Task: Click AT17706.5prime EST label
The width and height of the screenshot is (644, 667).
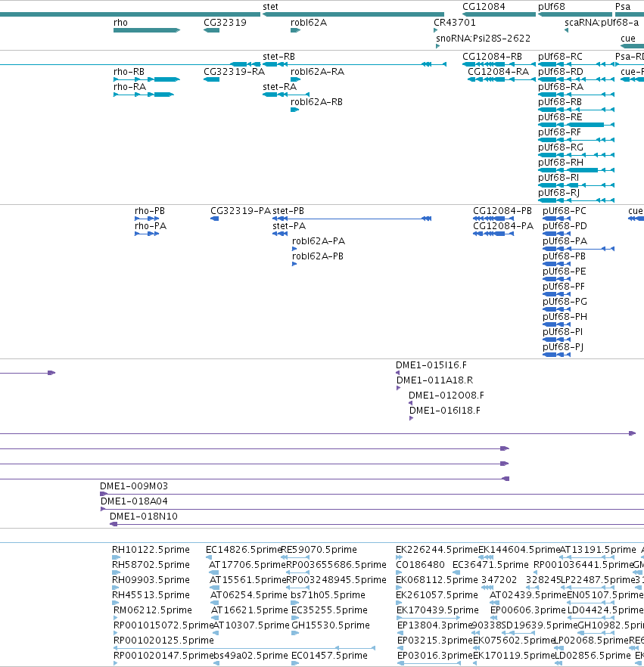Action: click(247, 565)
